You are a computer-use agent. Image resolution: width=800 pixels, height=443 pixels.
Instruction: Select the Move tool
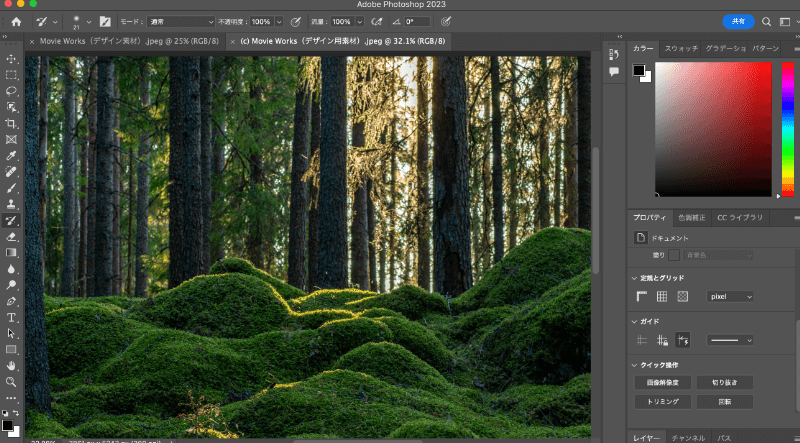coord(11,59)
